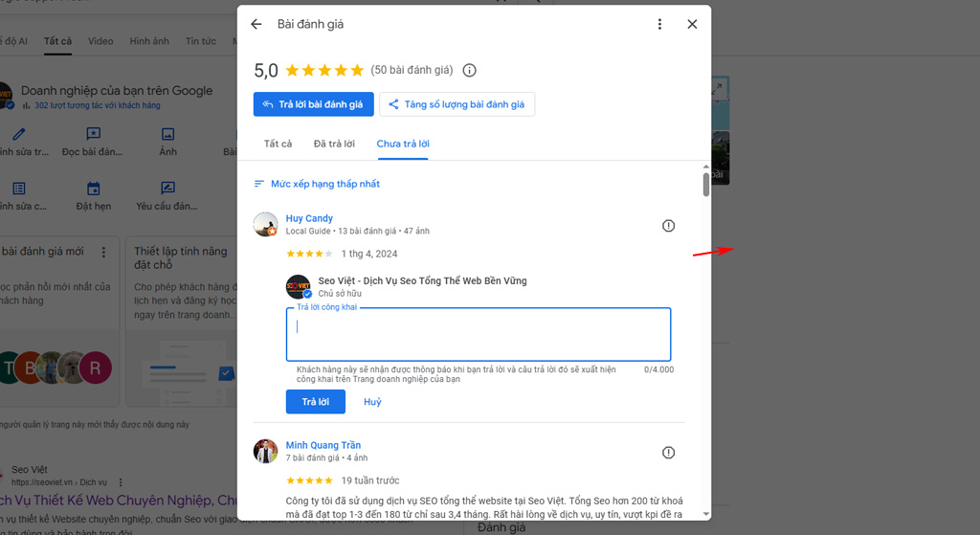Select the Tin tức search tab in background
This screenshot has height=535, width=980.
click(201, 41)
